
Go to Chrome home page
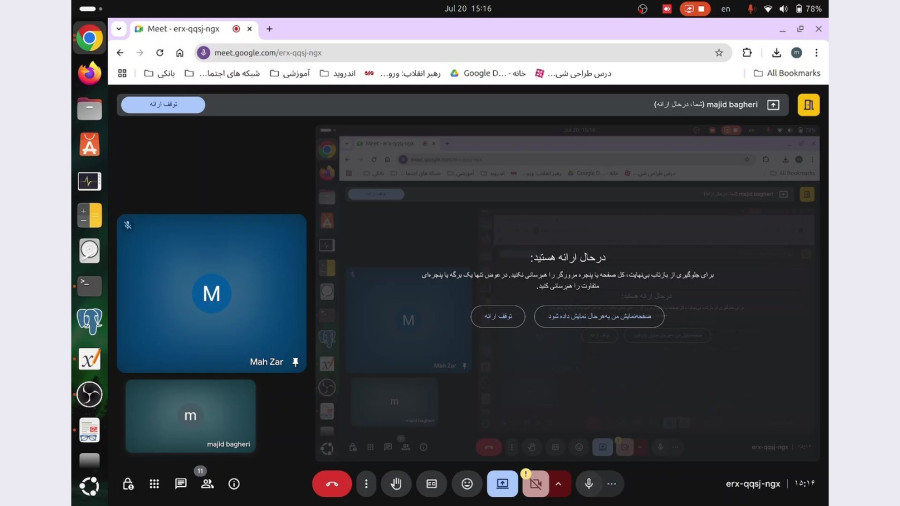pyautogui.click(x=180, y=53)
